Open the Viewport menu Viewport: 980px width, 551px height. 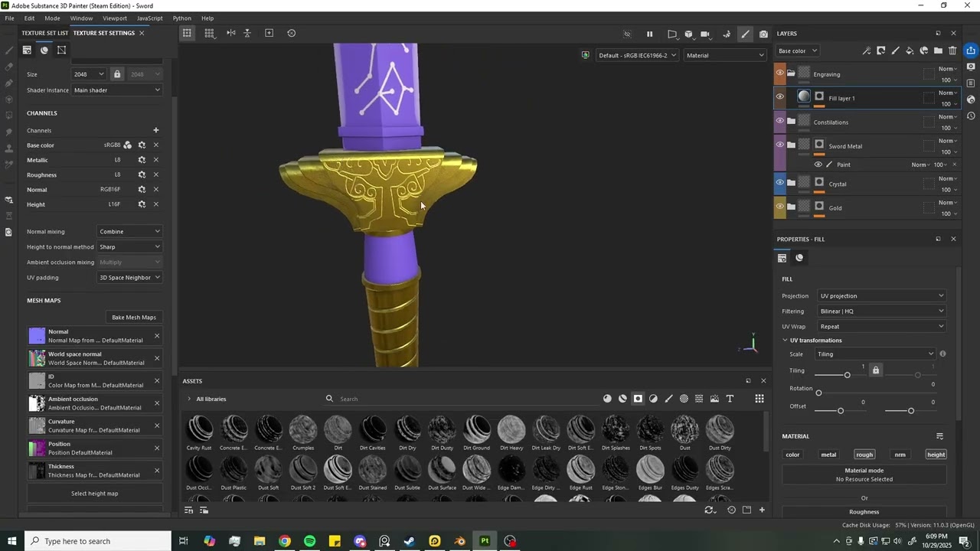pyautogui.click(x=115, y=18)
